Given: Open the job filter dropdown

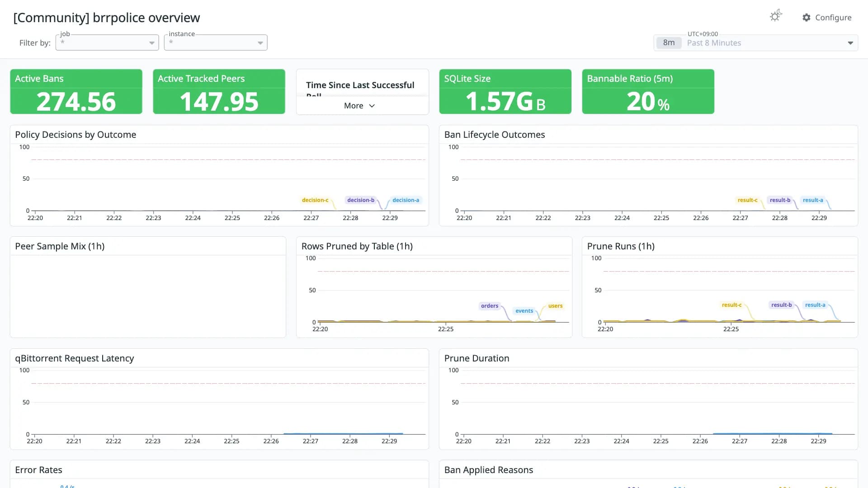Looking at the screenshot, I should tap(107, 42).
